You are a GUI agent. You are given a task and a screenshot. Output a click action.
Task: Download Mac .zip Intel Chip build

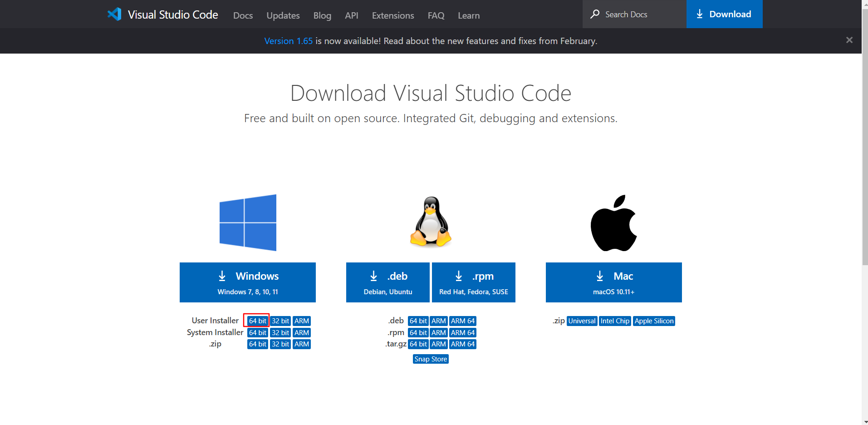(x=615, y=321)
